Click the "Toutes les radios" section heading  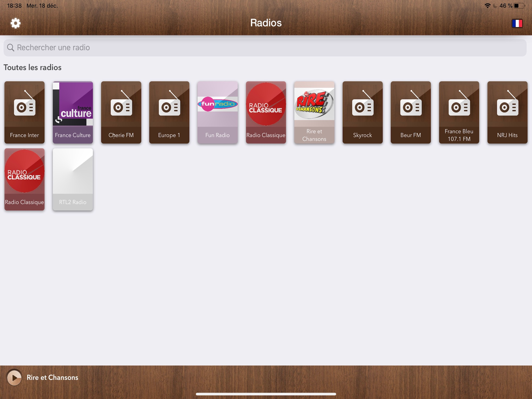click(x=33, y=67)
